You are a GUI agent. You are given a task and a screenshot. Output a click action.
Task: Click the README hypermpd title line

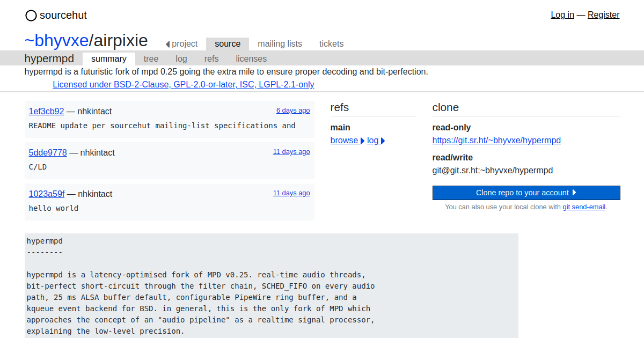pos(45,241)
